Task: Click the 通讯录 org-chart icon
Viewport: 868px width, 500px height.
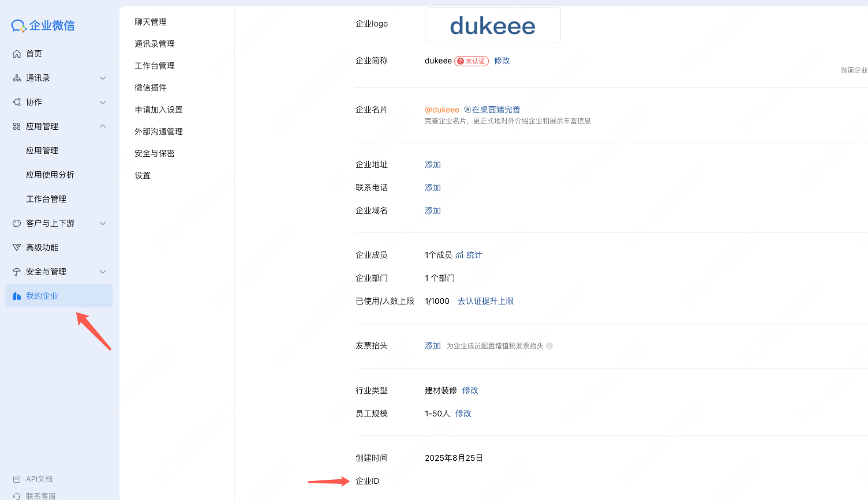Action: point(17,78)
